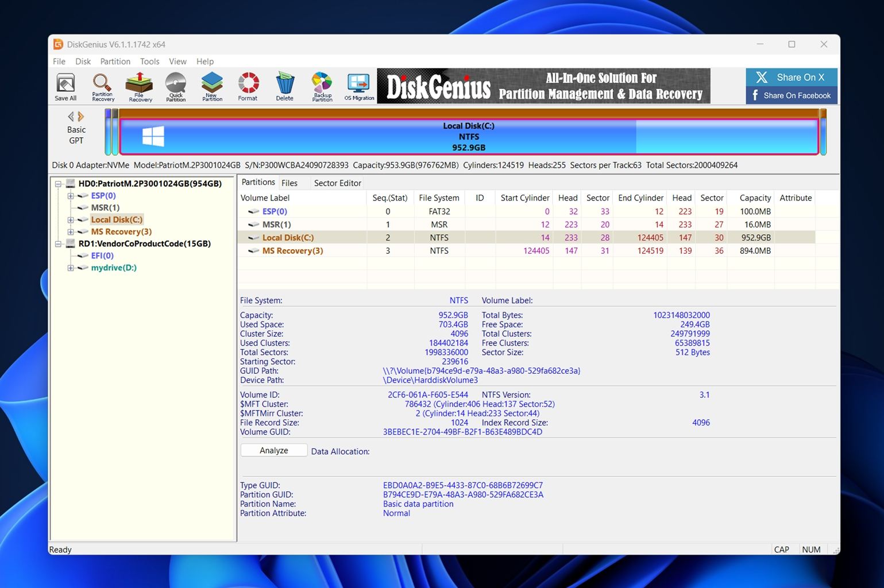The image size is (884, 588).
Task: Click the Analyze button
Action: click(x=273, y=450)
